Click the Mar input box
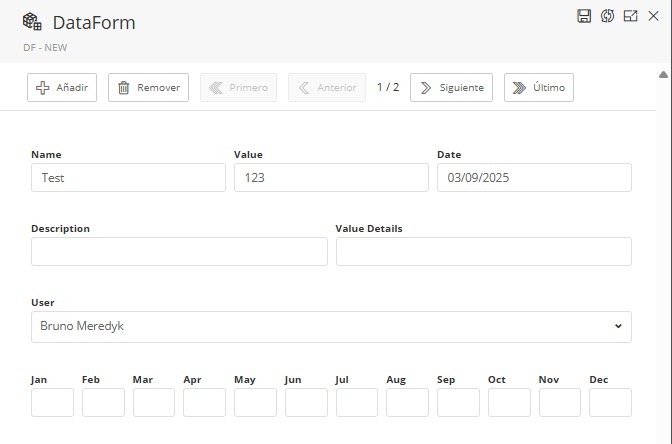The image size is (672, 444). pos(154,402)
